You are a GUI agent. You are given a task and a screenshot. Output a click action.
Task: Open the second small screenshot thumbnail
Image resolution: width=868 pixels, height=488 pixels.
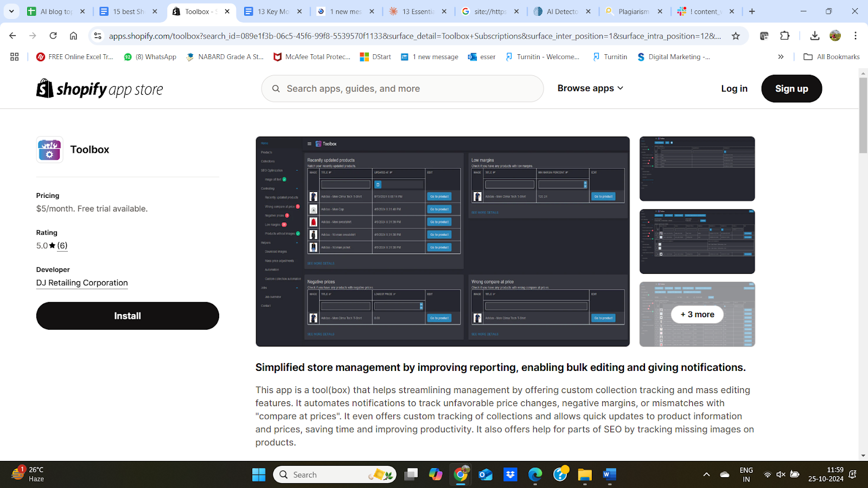[x=697, y=241]
